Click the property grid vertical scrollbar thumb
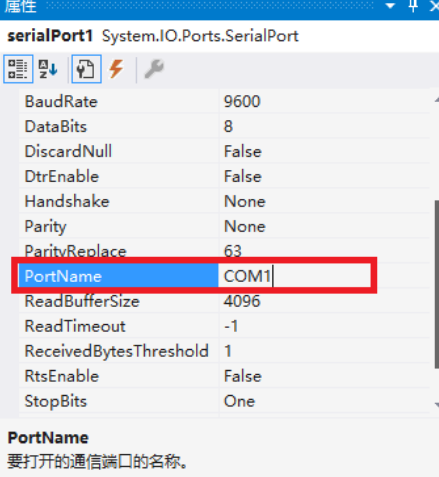 [x=437, y=284]
